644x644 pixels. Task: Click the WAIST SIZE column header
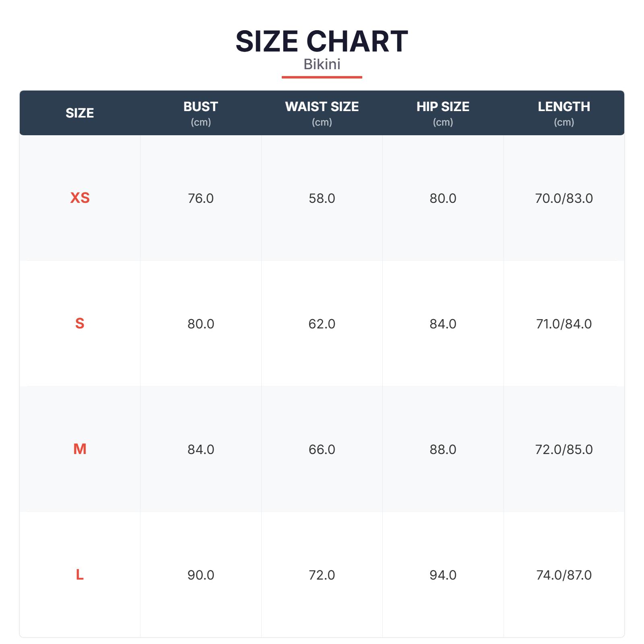(x=322, y=107)
